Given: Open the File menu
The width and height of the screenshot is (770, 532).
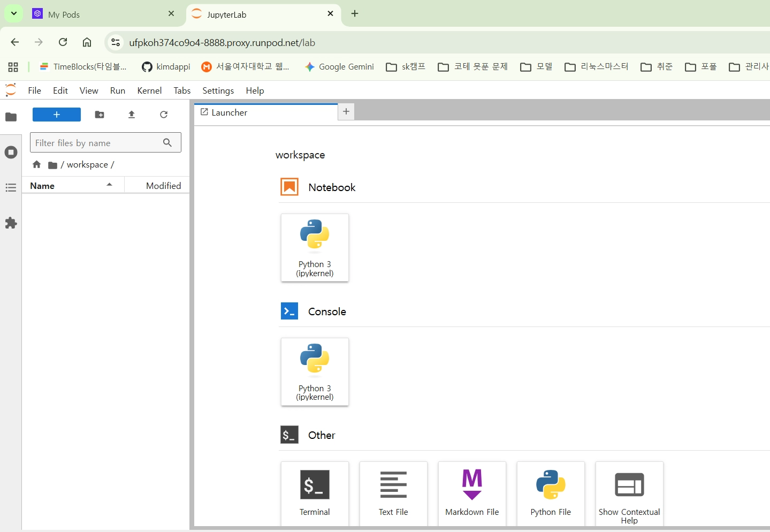Looking at the screenshot, I should coord(35,90).
